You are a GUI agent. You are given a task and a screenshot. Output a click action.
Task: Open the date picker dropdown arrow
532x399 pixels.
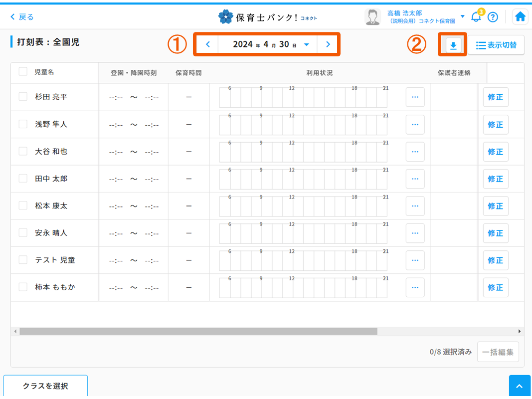307,44
